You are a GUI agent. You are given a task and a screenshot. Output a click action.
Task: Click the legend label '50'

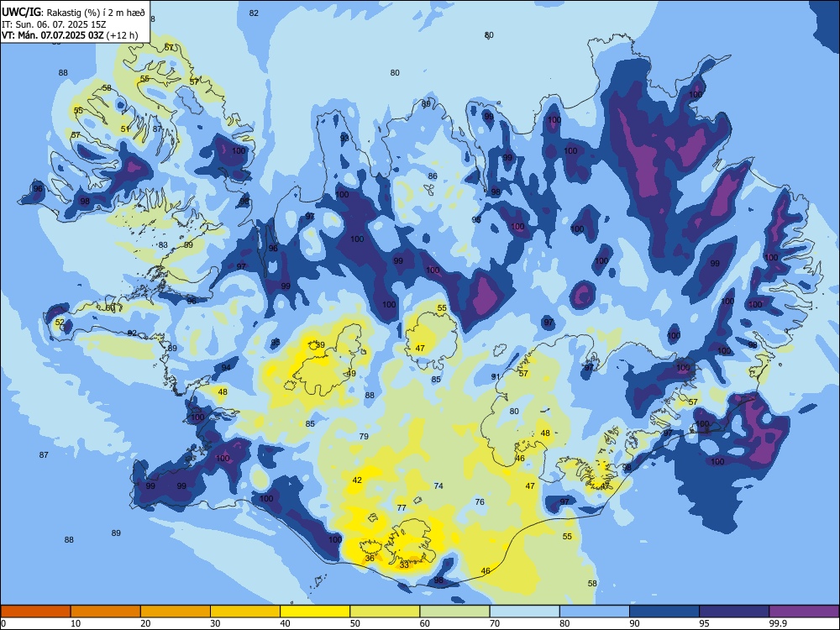click(354, 623)
